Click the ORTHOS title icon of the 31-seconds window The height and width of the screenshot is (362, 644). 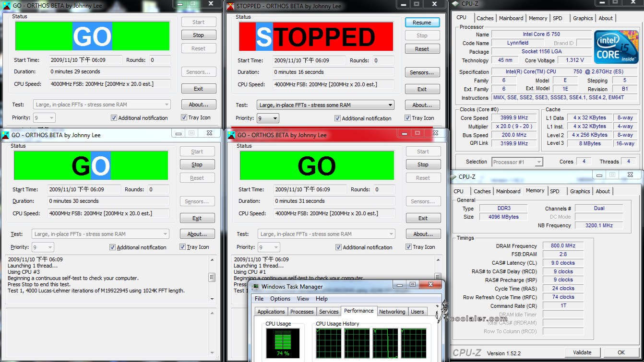point(231,135)
